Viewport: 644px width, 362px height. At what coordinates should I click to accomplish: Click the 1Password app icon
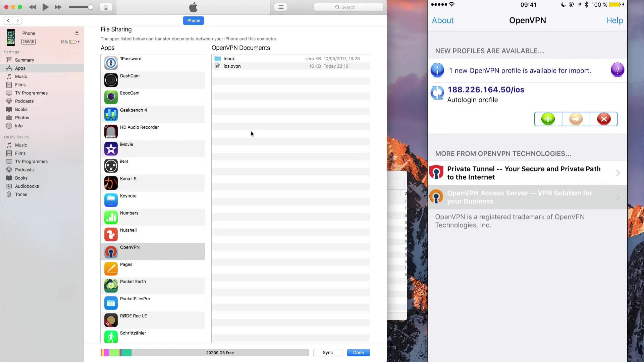pos(111,63)
